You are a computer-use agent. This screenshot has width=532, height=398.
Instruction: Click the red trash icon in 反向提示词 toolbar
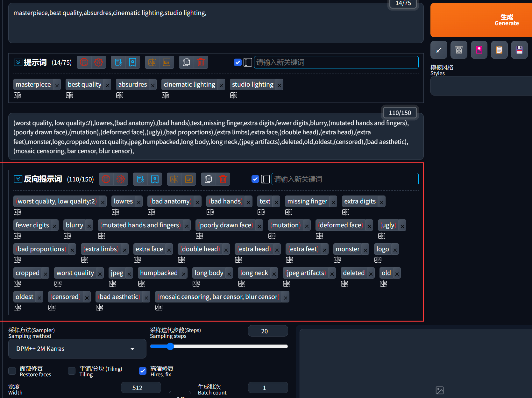click(x=223, y=179)
